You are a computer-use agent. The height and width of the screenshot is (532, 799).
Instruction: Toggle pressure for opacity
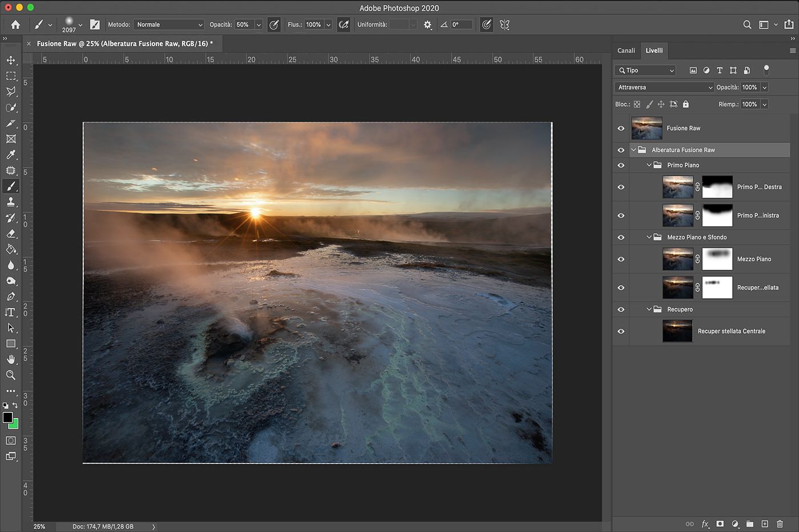[x=274, y=25]
